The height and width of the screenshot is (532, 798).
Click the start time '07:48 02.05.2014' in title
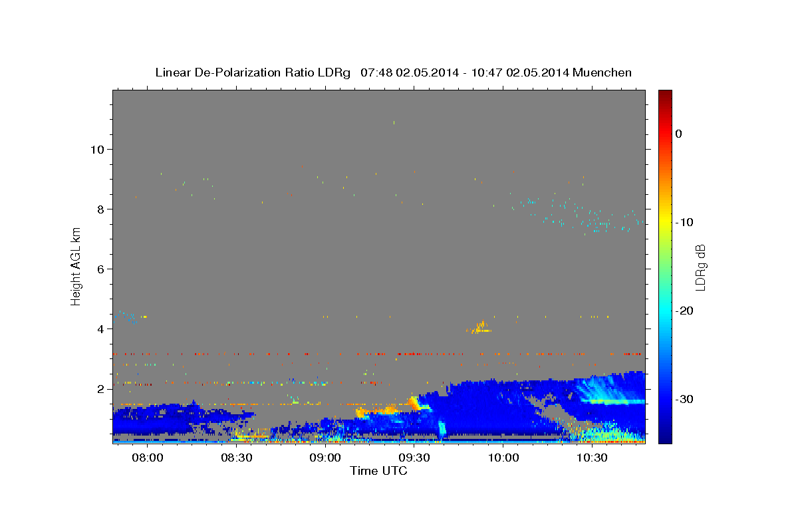click(409, 72)
